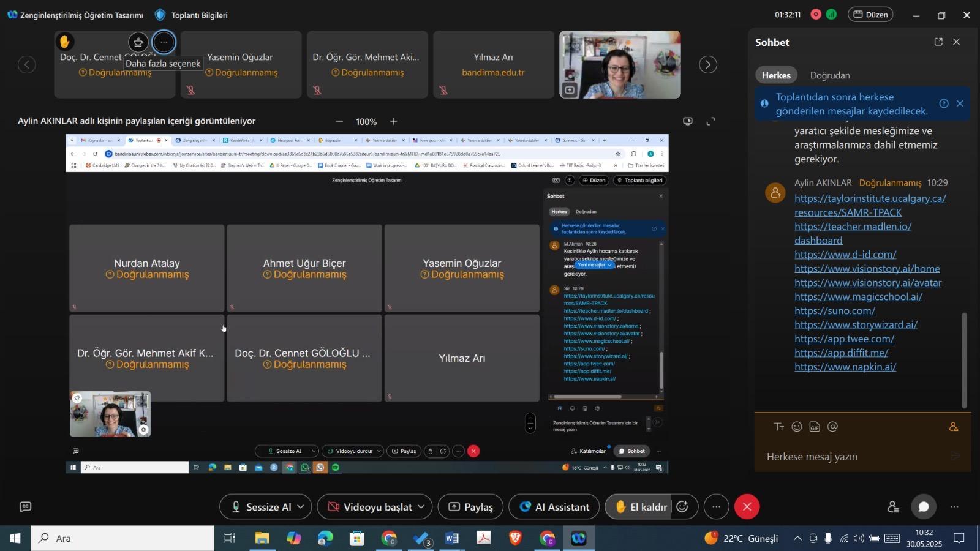The height and width of the screenshot is (551, 980).
Task: Open the emoji picker in chat
Action: (796, 427)
